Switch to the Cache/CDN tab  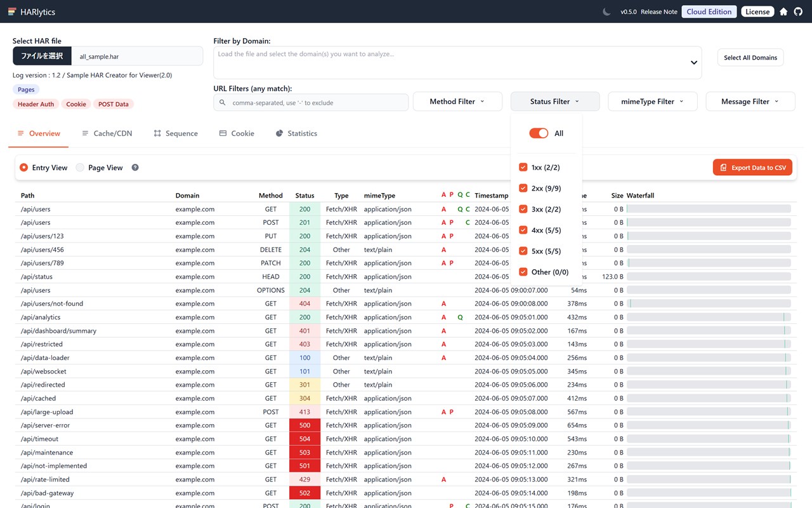pos(107,133)
